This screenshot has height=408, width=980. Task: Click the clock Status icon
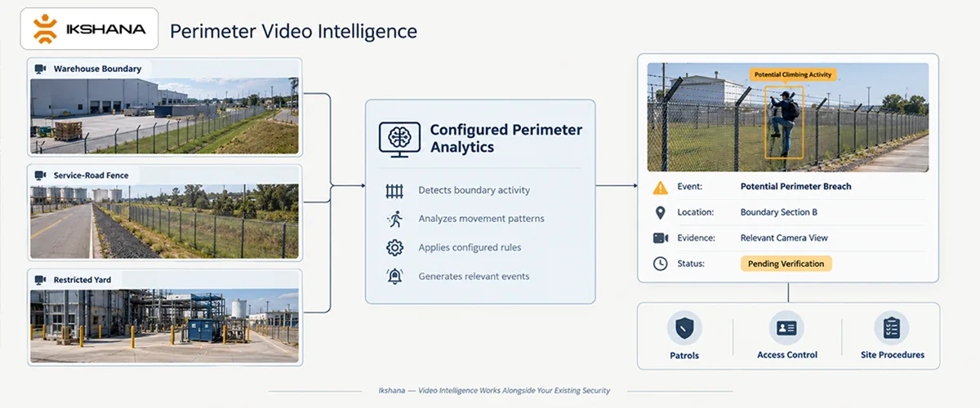coord(660,264)
